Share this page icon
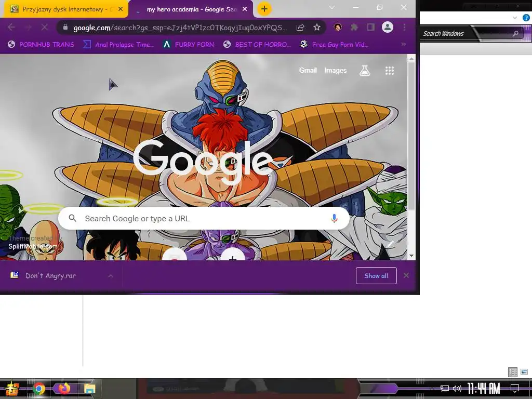Screen dimensions: 532x399 click(300, 28)
